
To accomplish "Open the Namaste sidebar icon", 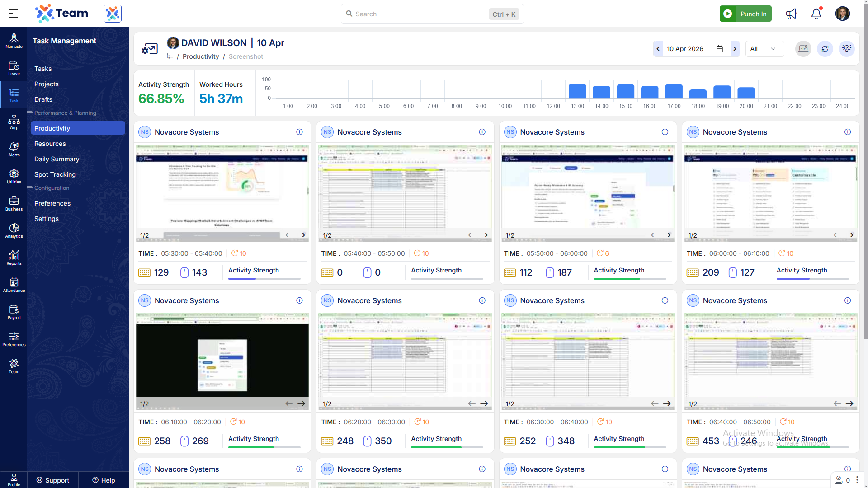I will click(14, 41).
